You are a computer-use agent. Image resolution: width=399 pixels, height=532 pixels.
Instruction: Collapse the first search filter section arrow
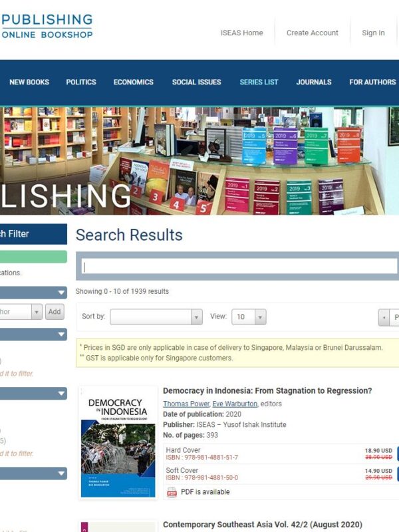coord(61,293)
